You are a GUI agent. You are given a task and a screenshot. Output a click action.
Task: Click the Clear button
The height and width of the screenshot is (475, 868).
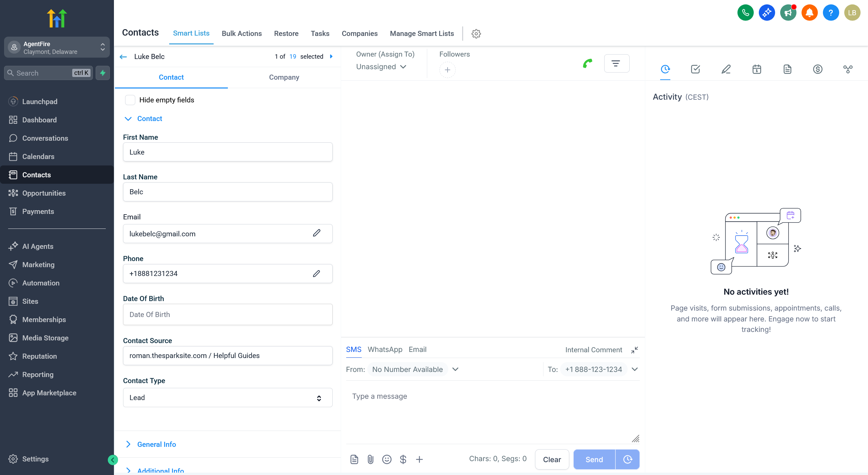(x=552, y=459)
